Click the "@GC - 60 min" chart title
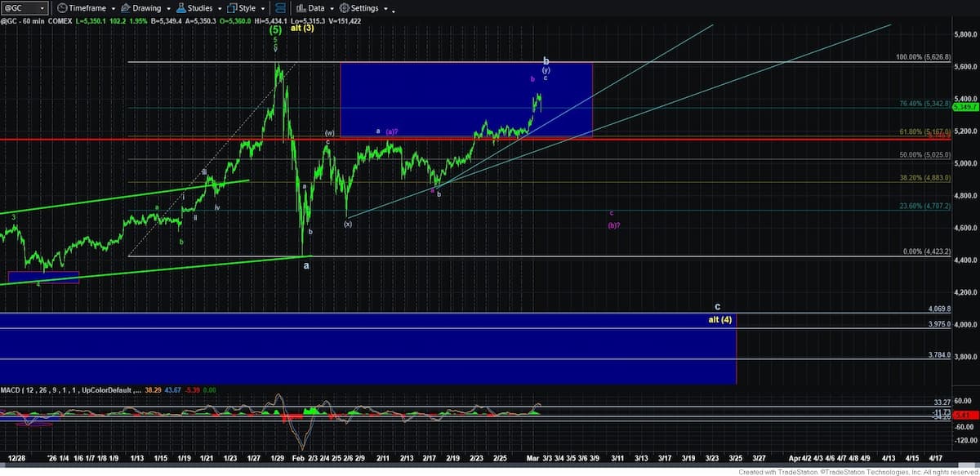The width and height of the screenshot is (980, 476). tap(24, 20)
